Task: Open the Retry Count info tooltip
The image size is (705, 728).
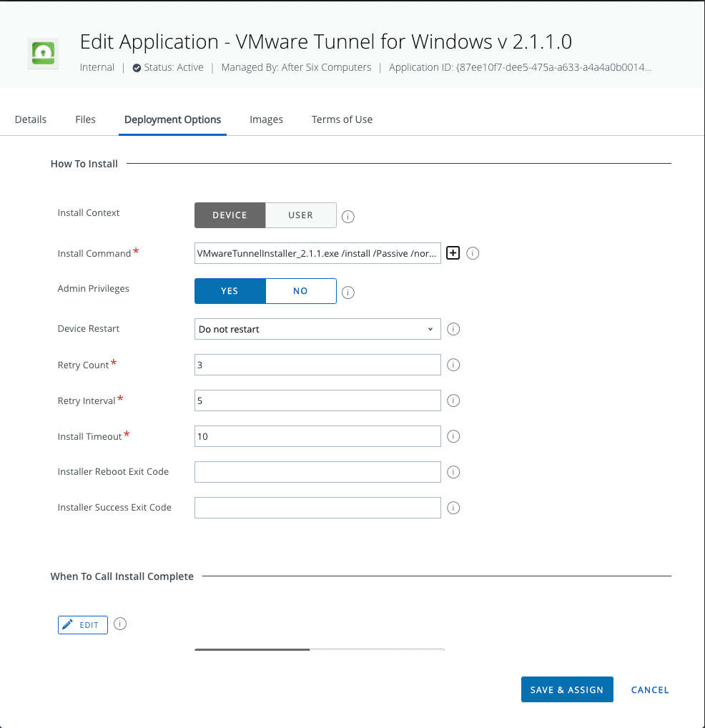Action: tap(453, 365)
